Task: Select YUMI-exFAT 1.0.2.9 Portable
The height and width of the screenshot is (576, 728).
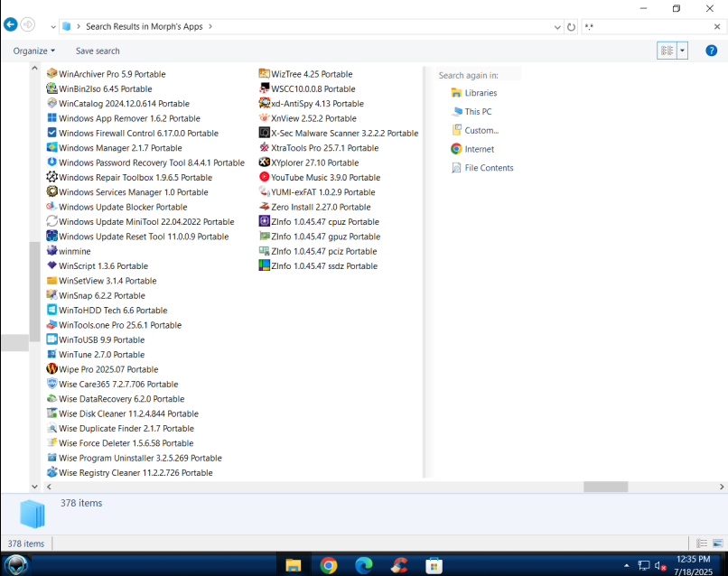Action: [317, 191]
